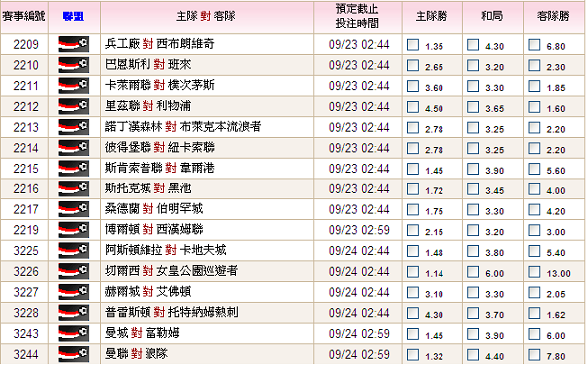Click the league flag icon for match 3244

coord(73,354)
